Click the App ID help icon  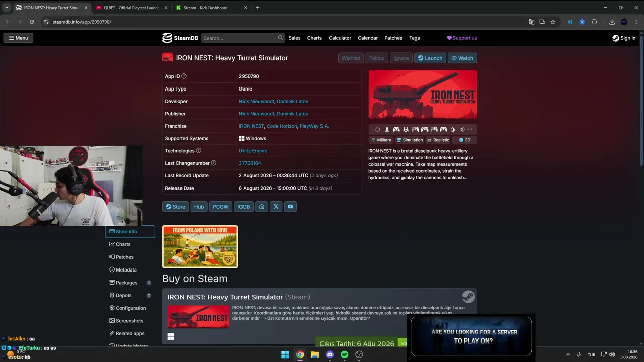click(x=184, y=76)
